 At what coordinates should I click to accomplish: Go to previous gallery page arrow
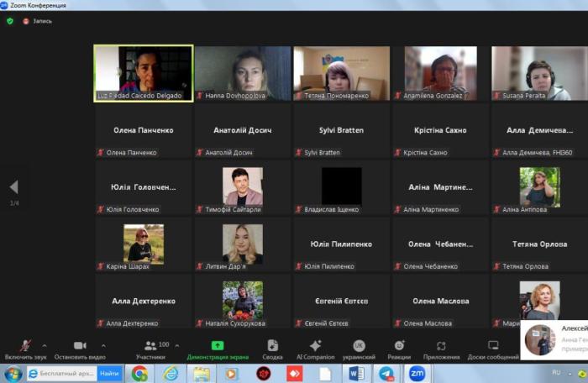pyautogui.click(x=13, y=187)
